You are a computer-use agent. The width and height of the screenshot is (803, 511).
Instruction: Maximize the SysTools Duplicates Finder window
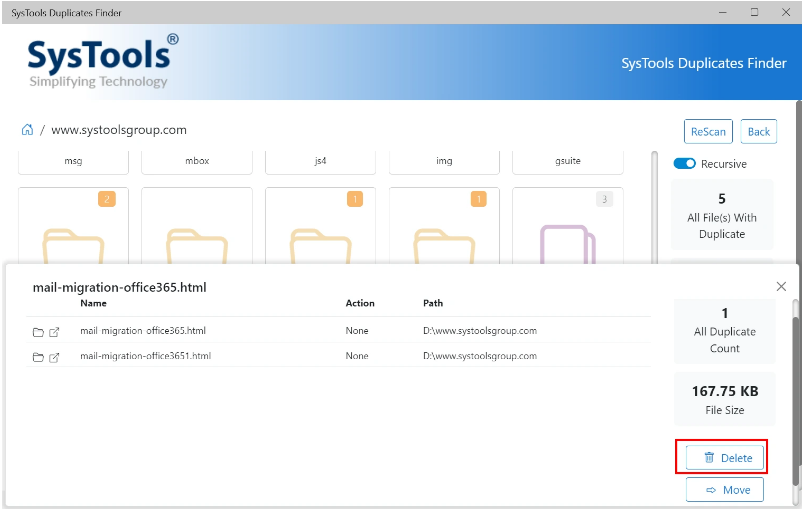[x=754, y=12]
